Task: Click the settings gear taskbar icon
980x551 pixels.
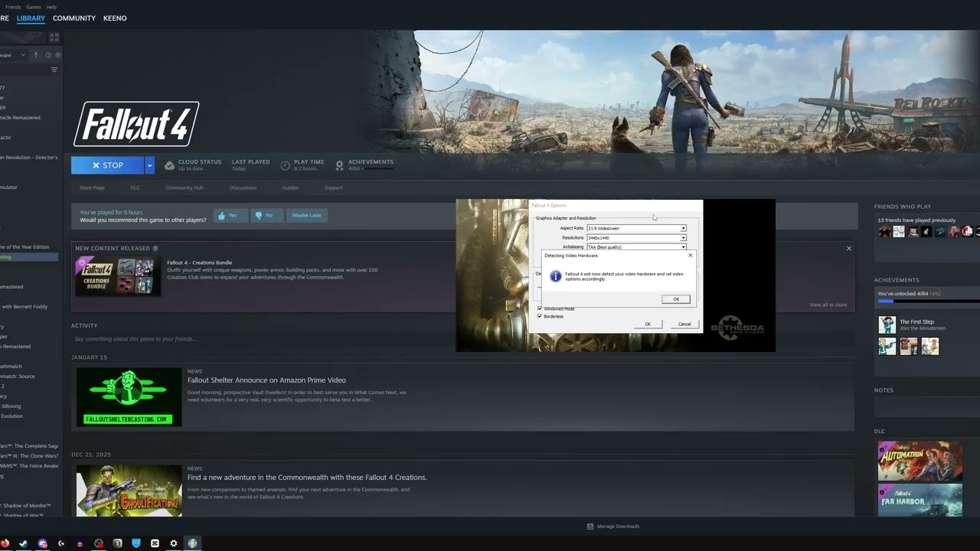Action: pyautogui.click(x=174, y=543)
